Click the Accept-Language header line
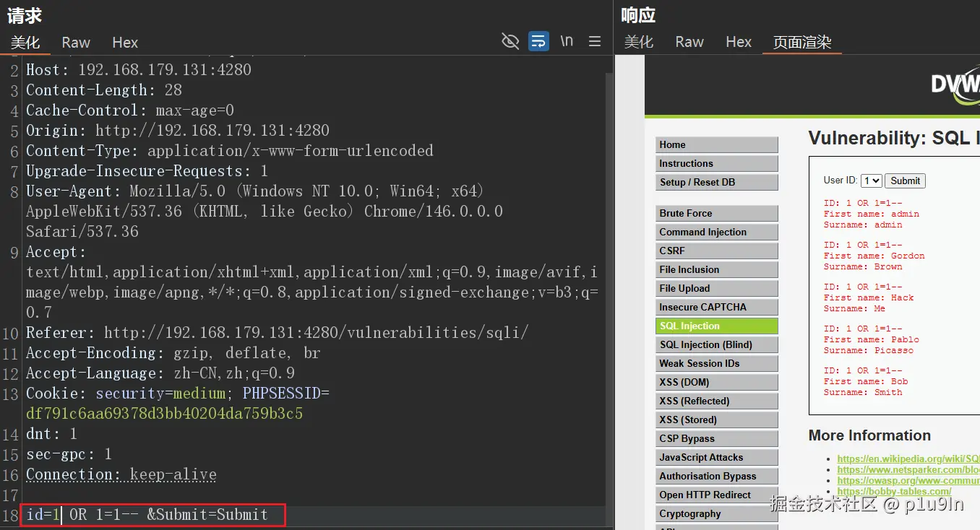 click(160, 373)
